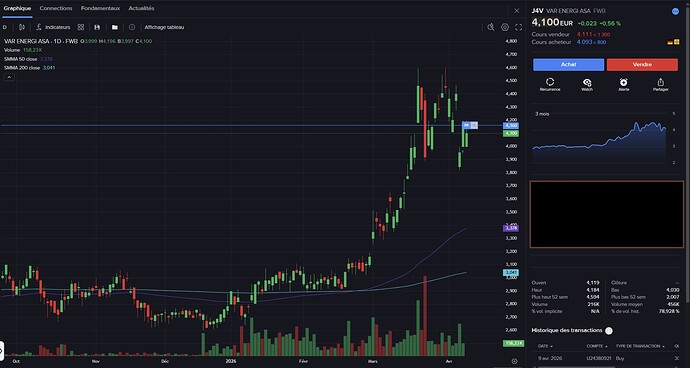The height and width of the screenshot is (368, 690).
Task: Click the 4,100 green current price tag
Action: (x=510, y=133)
